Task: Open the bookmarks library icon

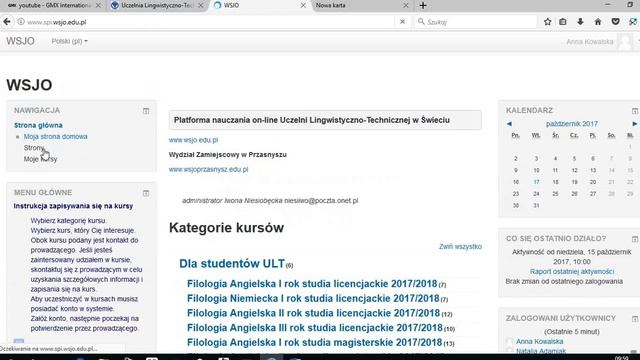Action: (563, 22)
